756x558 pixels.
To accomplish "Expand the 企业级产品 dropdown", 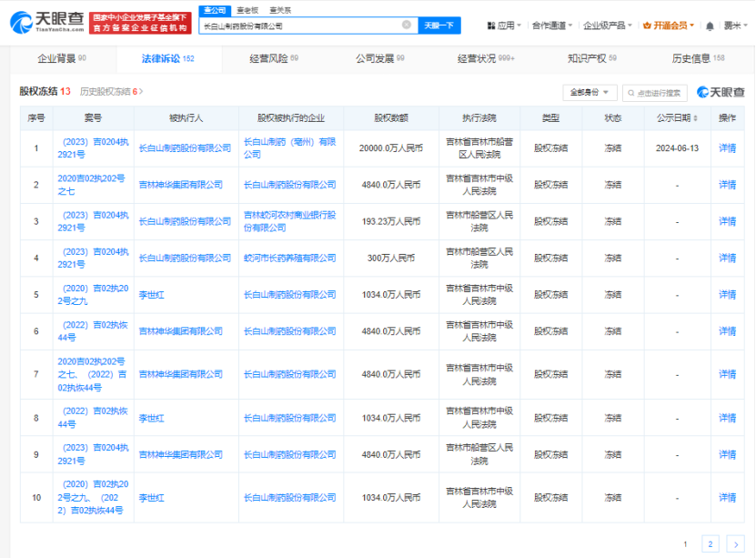I will 604,25.
